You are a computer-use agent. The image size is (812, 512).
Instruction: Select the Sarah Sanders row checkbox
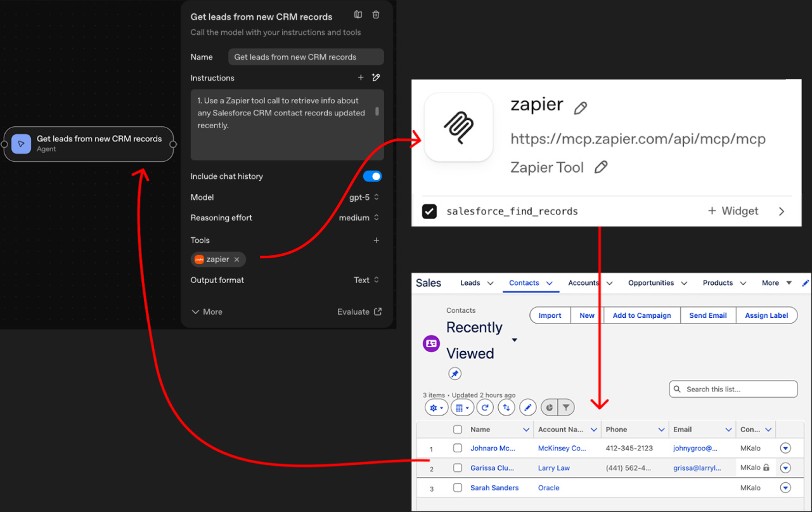coord(458,488)
